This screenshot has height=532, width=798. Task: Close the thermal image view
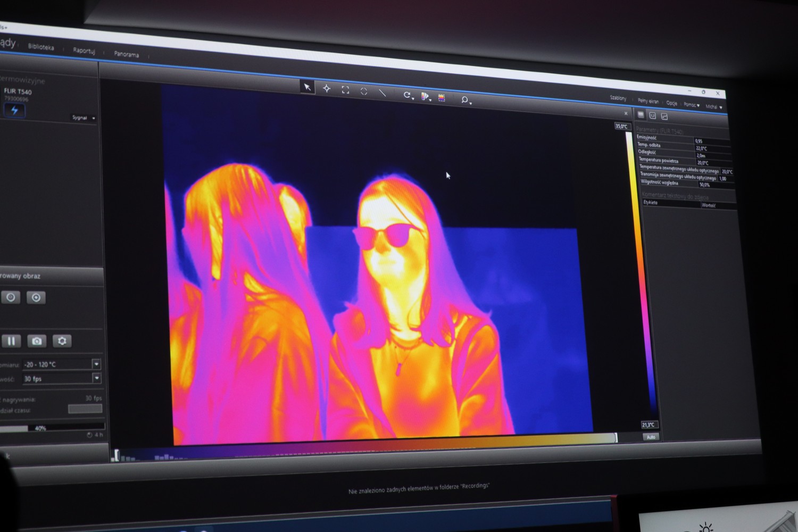click(626, 113)
